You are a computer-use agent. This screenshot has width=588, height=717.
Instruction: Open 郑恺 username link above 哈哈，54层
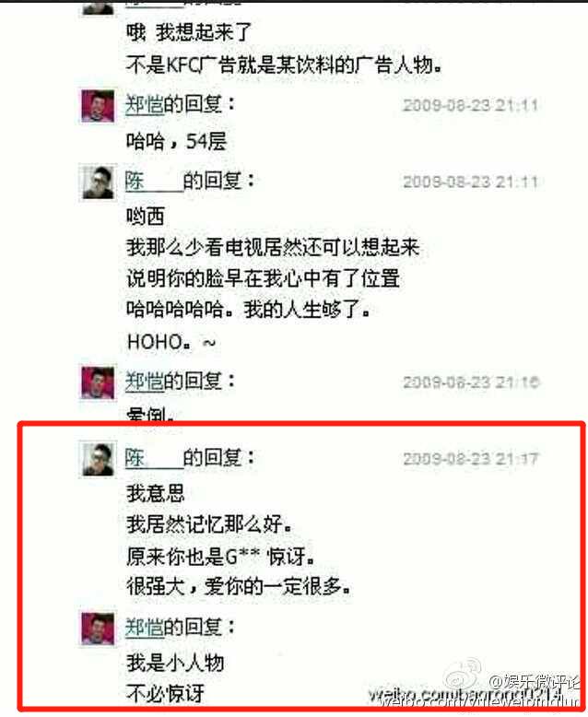coord(144,105)
